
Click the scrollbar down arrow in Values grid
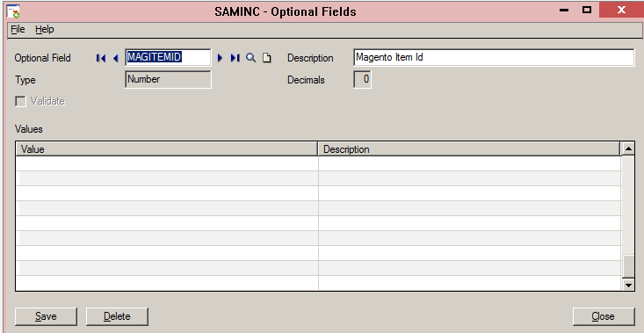click(628, 284)
